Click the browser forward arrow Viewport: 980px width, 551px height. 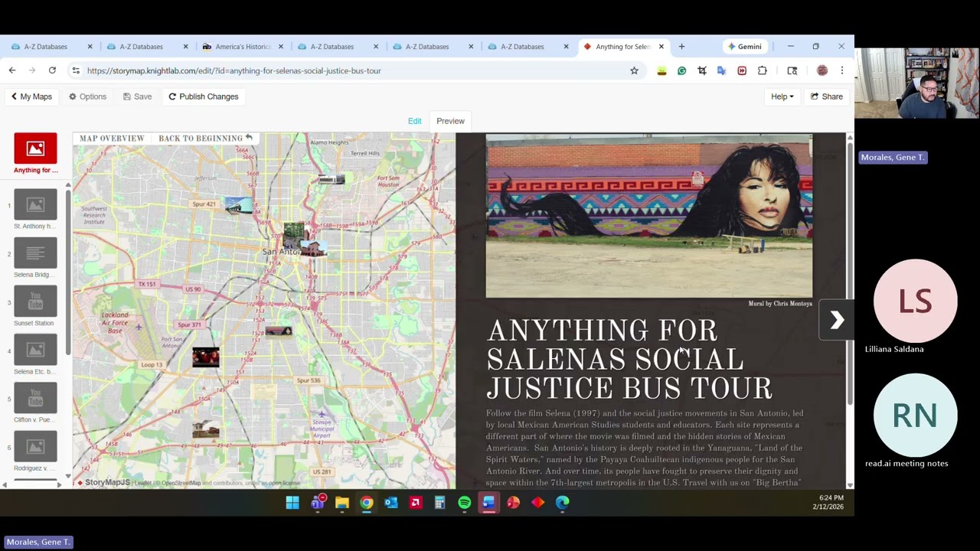32,70
